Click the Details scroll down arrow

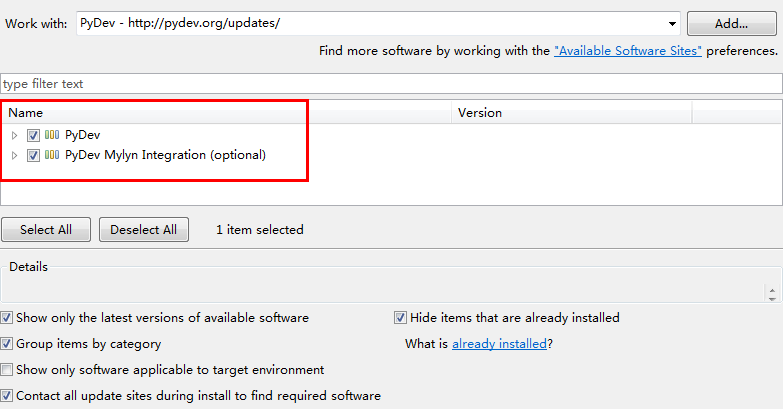(772, 298)
